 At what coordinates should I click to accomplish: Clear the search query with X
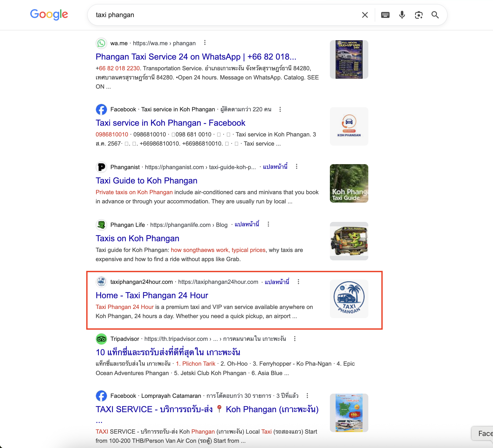coord(365,15)
